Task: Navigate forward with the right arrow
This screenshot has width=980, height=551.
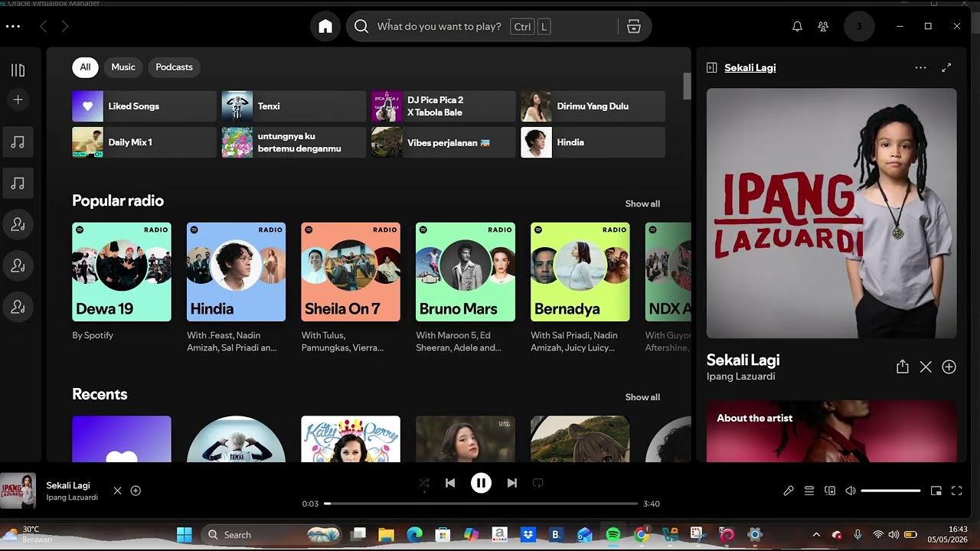Action: click(x=65, y=27)
